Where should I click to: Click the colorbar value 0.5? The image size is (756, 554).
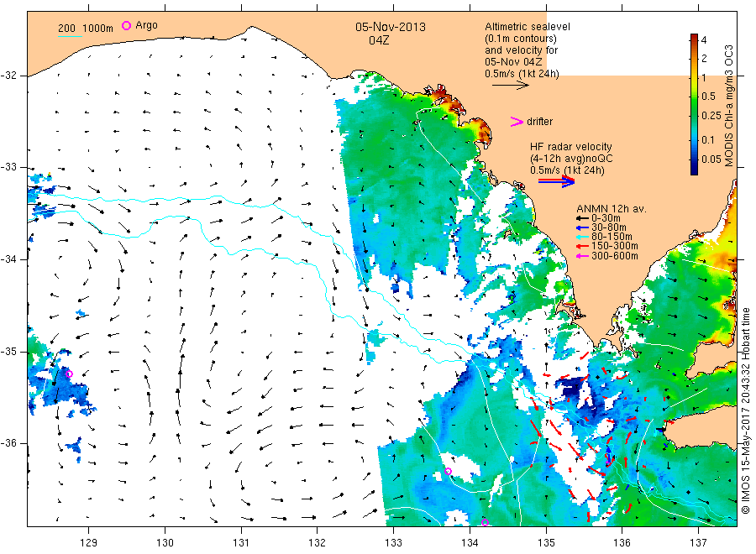click(x=709, y=97)
